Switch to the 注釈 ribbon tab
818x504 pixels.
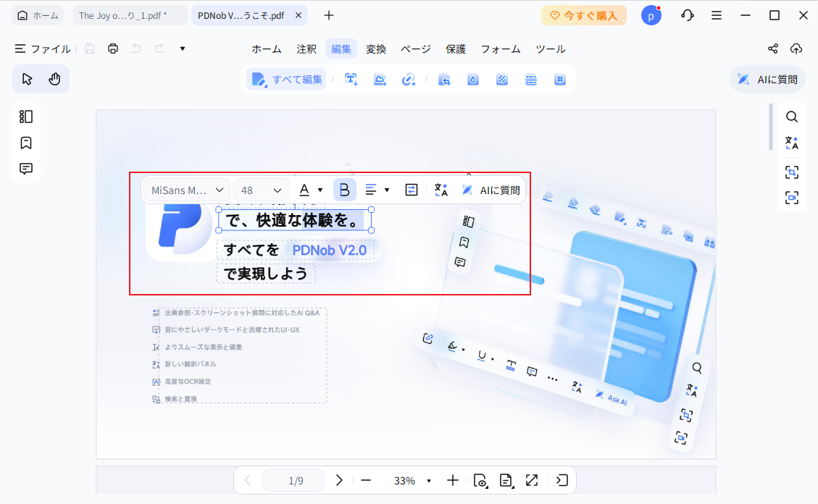306,49
